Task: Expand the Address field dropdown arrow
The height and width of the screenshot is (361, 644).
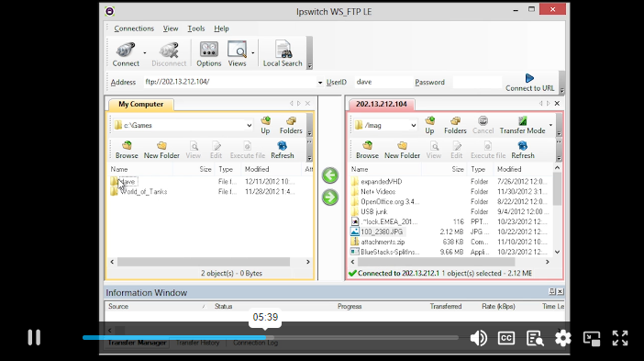Action: coord(320,83)
